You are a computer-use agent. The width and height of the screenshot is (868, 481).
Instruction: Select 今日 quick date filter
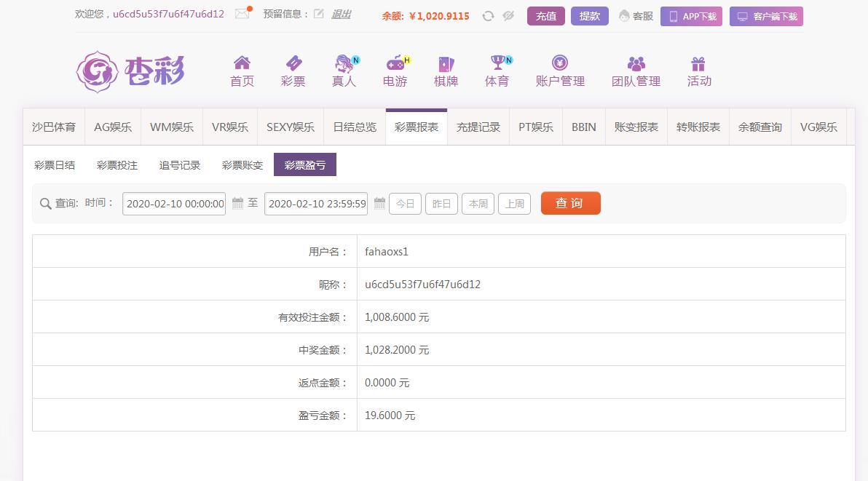pos(405,204)
